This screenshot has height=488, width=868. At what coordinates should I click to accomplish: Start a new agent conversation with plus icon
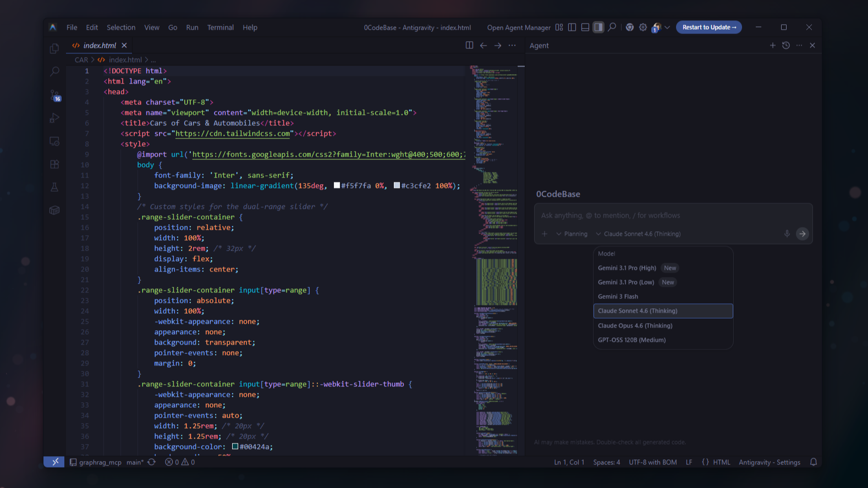pos(772,46)
